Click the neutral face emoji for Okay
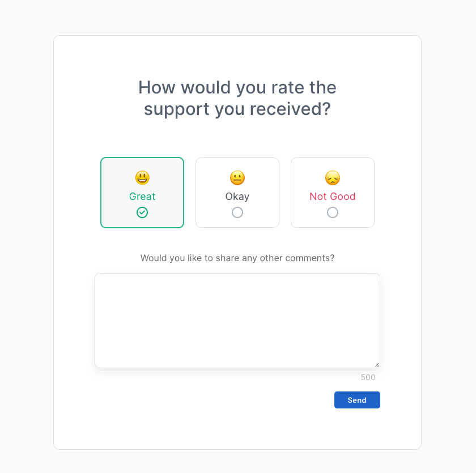 pos(237,178)
